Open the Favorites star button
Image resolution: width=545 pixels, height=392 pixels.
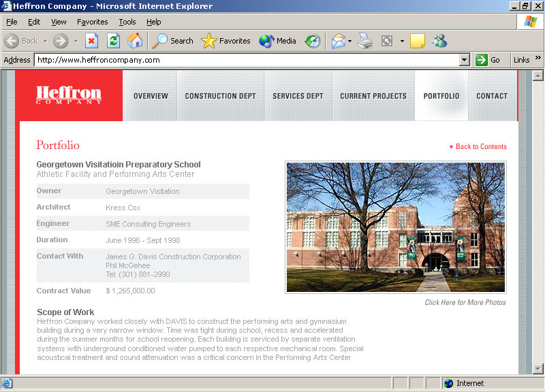(x=226, y=41)
